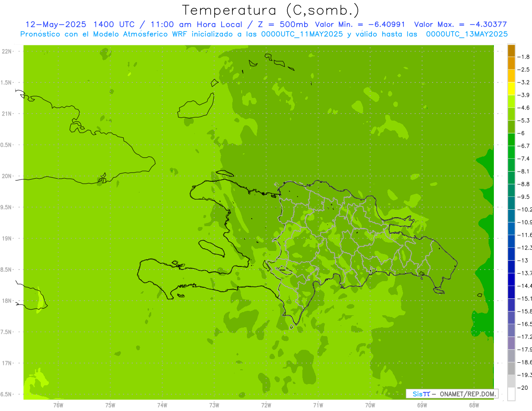Screen dimensions: 532x411
Task: Click the 17N latitude label
Action: coord(7,363)
